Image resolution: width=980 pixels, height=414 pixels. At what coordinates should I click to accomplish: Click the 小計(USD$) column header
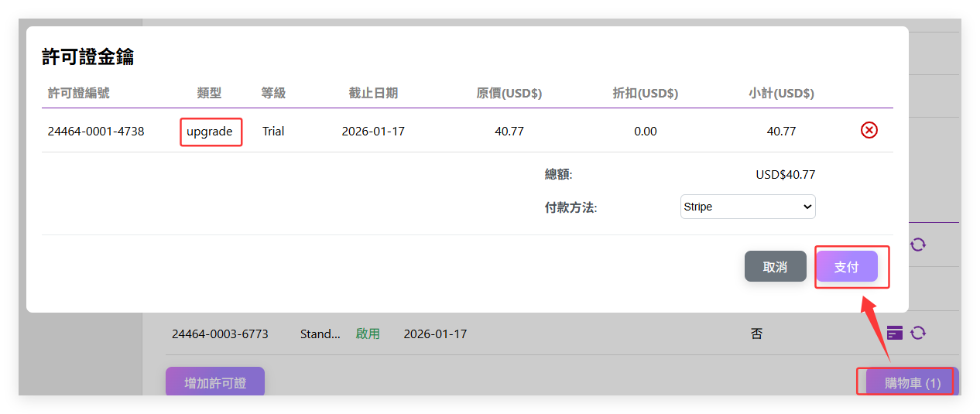781,93
